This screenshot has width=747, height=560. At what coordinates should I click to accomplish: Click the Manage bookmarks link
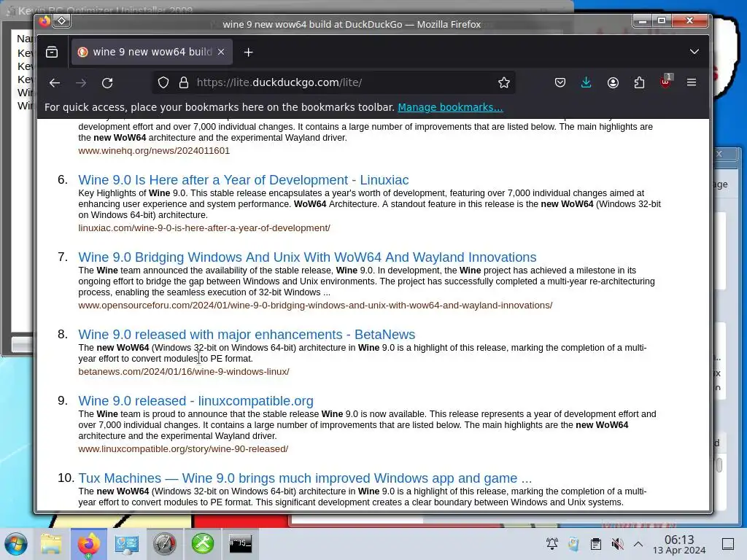pos(450,107)
